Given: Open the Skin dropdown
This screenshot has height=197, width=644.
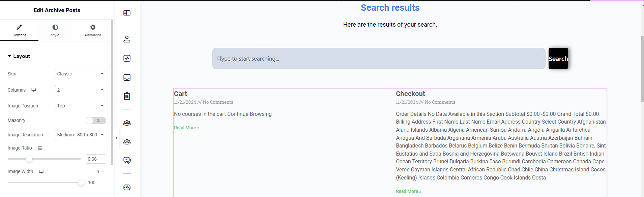Looking at the screenshot, I should (x=80, y=74).
